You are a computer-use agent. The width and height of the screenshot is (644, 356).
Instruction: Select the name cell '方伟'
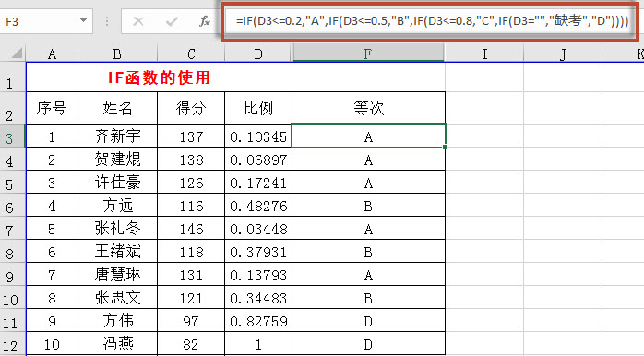click(x=117, y=320)
